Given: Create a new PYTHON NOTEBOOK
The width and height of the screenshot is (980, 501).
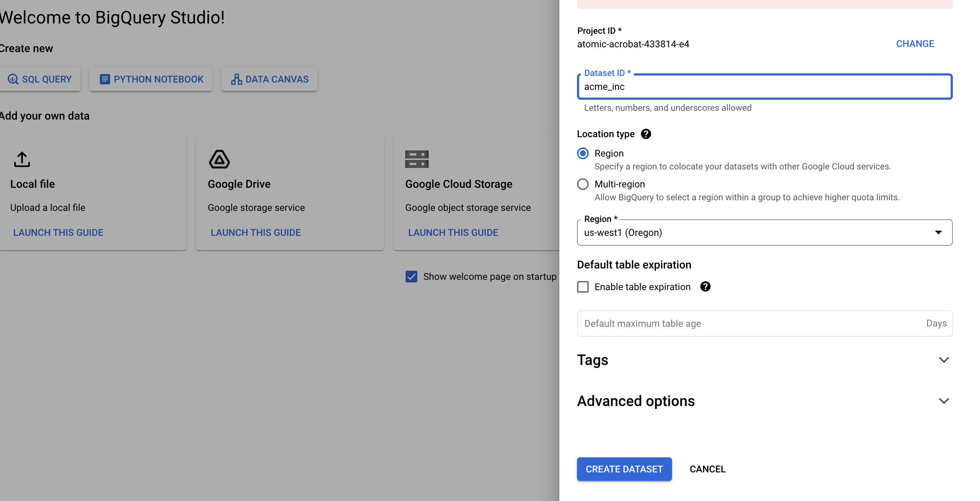Looking at the screenshot, I should pyautogui.click(x=151, y=79).
